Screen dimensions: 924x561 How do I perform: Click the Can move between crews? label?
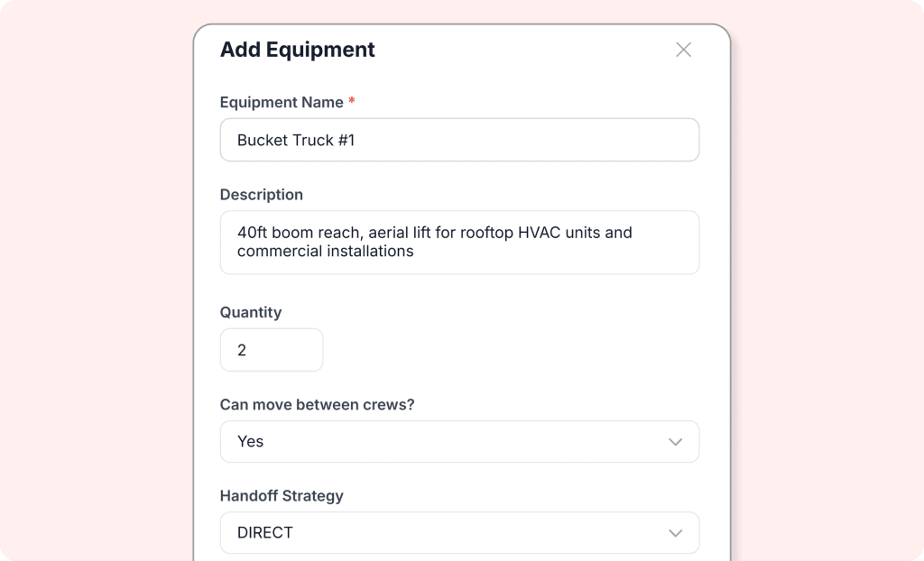click(317, 405)
